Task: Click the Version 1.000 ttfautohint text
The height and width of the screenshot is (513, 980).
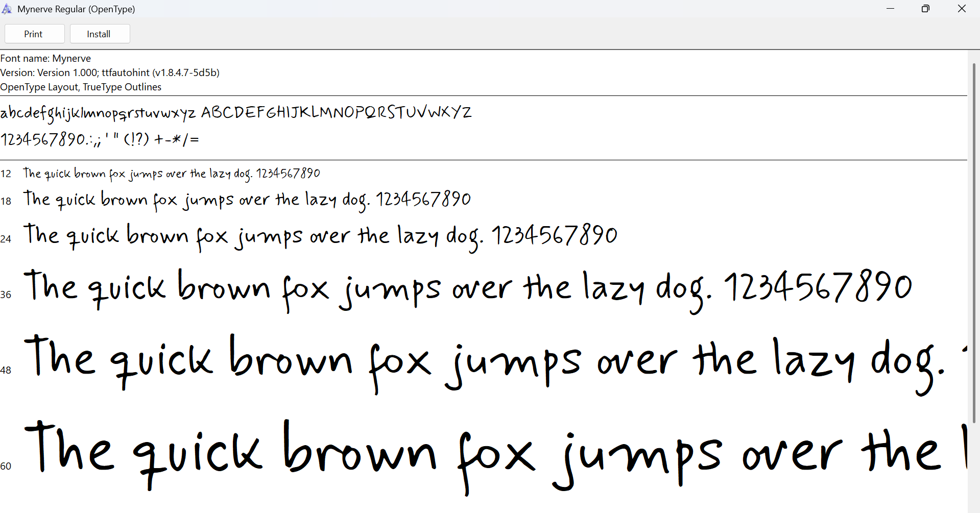Action: pos(110,72)
